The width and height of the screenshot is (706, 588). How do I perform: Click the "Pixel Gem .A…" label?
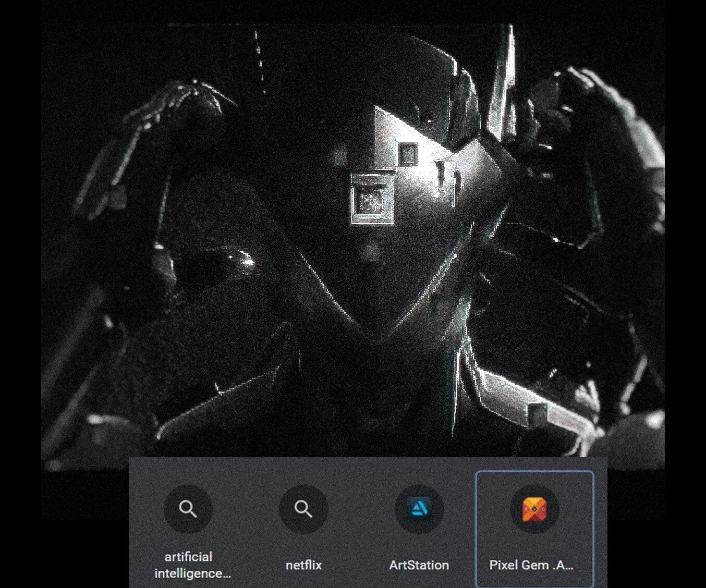[531, 565]
